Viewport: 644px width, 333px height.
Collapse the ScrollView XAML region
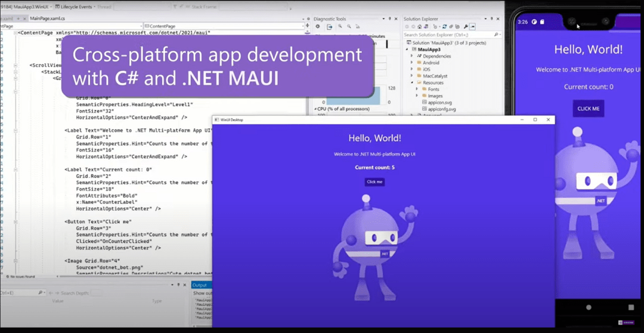click(x=15, y=65)
